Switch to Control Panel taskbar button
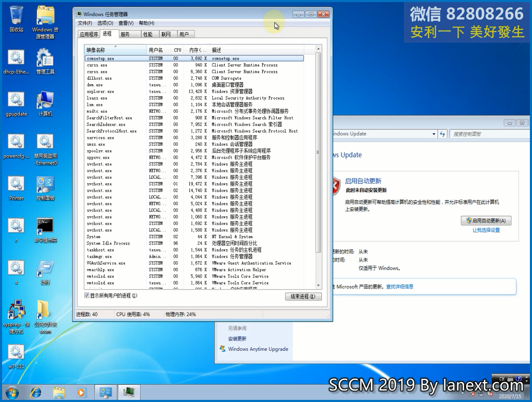The width and height of the screenshot is (532, 402). 105,393
